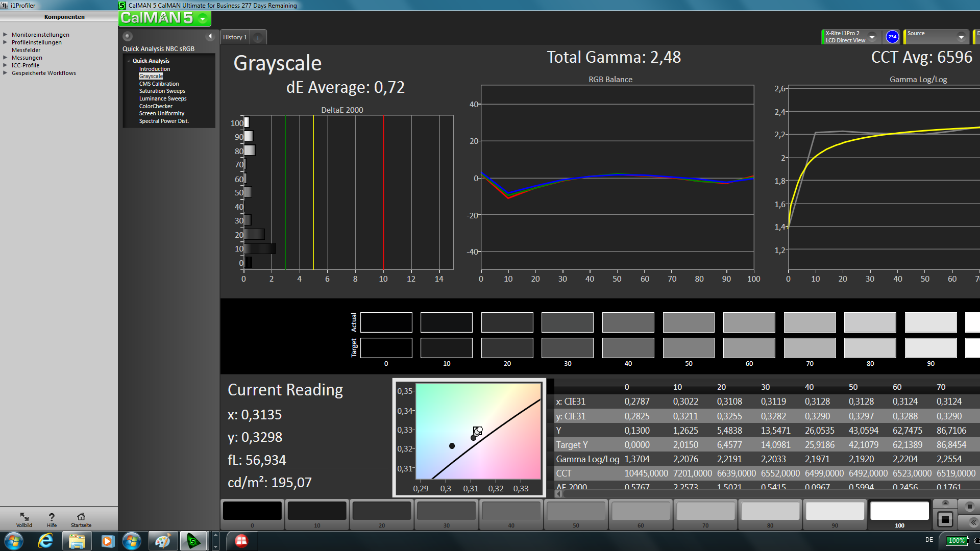Viewport: 980px width, 551px height.
Task: Click the round record dot above Quick Analysis
Action: (128, 36)
